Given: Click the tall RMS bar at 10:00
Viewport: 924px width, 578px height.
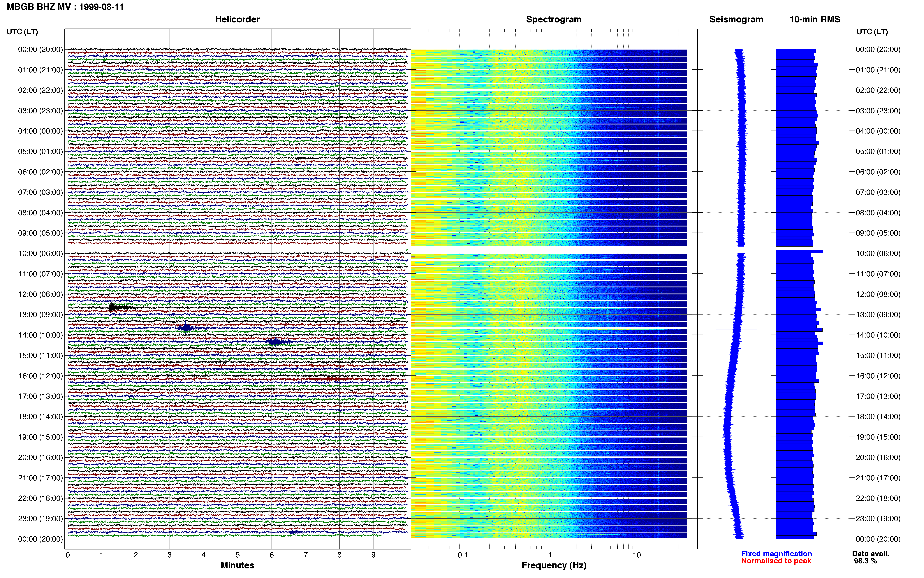Looking at the screenshot, I should pos(799,252).
